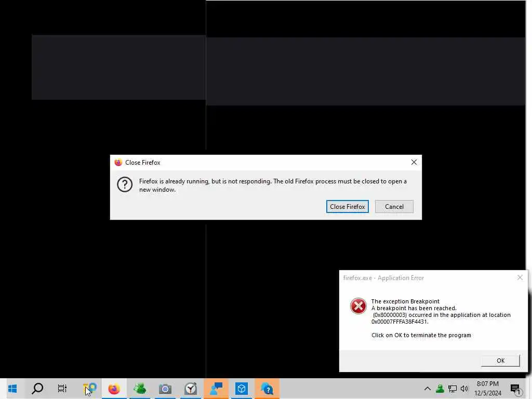Viewport: 532px width, 399px height.
Task: Click the Close Firefox button
Action: [347, 207]
